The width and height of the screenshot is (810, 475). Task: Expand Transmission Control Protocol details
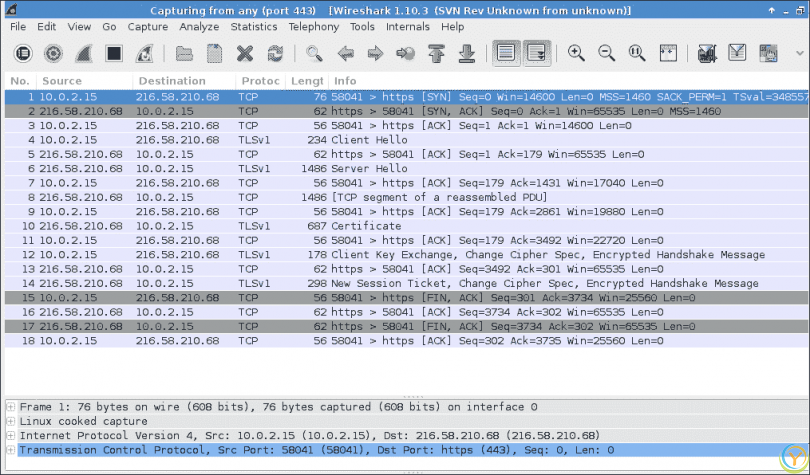pos(11,450)
